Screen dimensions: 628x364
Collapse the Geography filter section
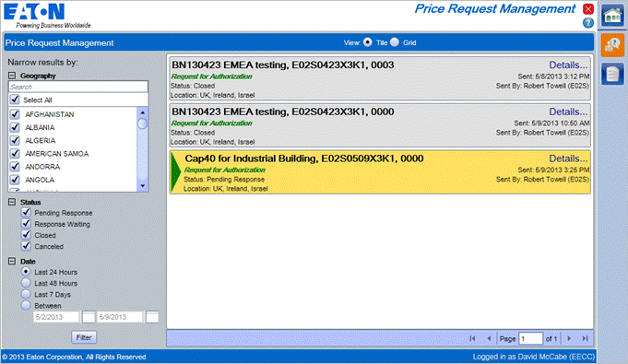(12, 76)
